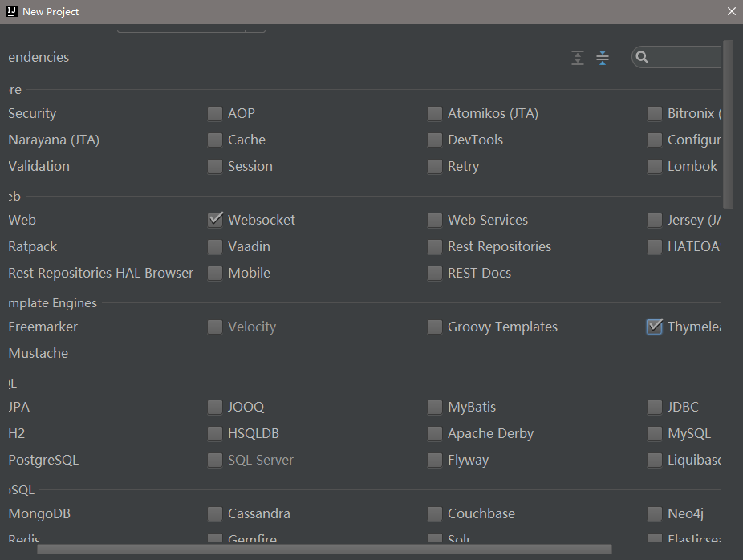Click the Rest Repositories HAL Browser label
Screen dimensions: 743x560
pyautogui.click(x=101, y=274)
